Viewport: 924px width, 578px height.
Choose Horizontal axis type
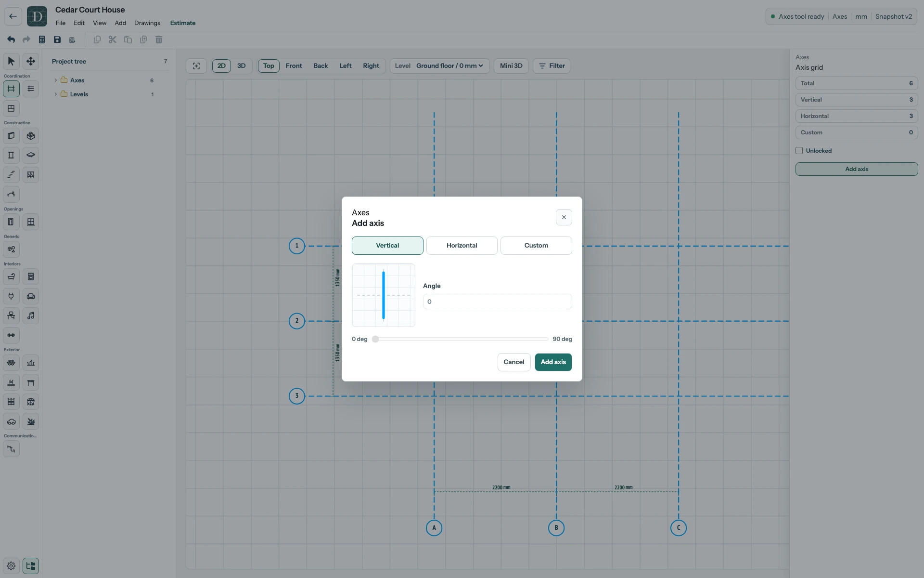[x=462, y=246]
